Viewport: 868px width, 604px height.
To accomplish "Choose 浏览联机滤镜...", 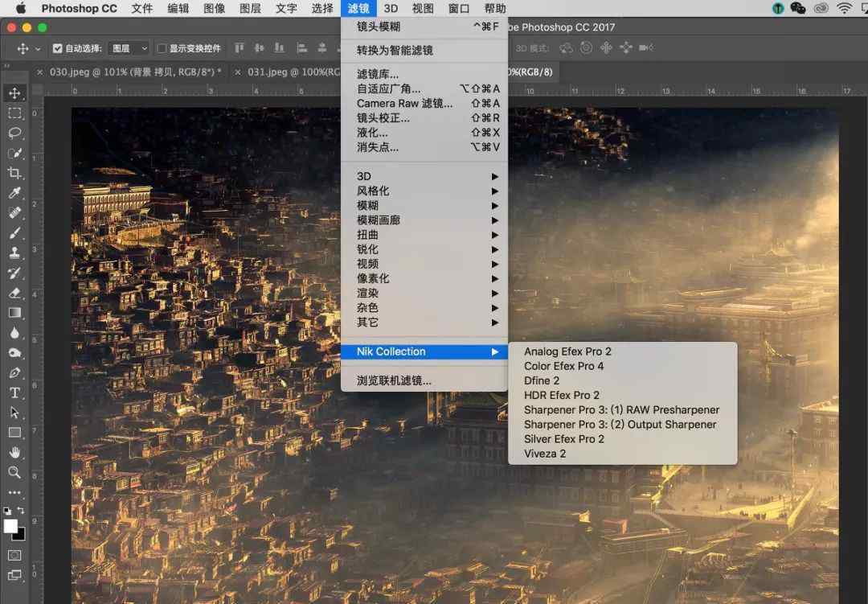I will coord(424,380).
